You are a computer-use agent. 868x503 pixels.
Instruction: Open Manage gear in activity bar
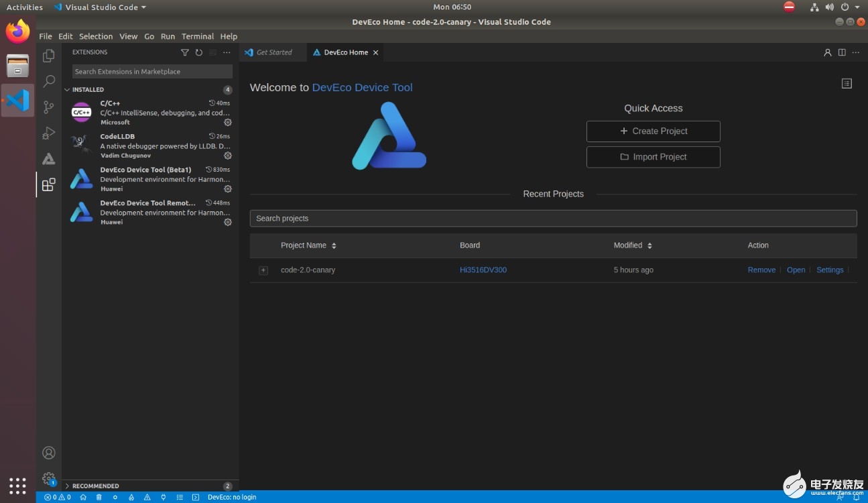click(x=48, y=478)
